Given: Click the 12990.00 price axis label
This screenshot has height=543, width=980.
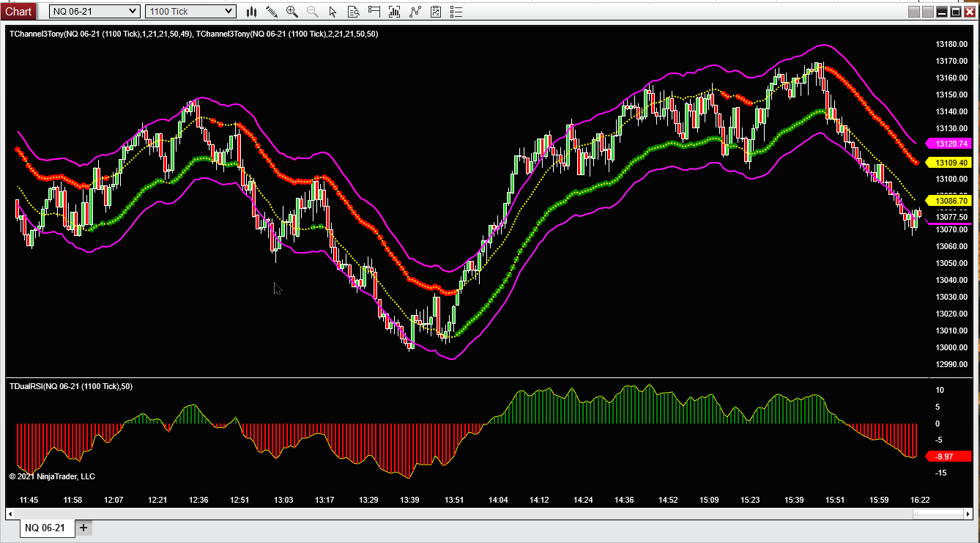Looking at the screenshot, I should pyautogui.click(x=951, y=365).
